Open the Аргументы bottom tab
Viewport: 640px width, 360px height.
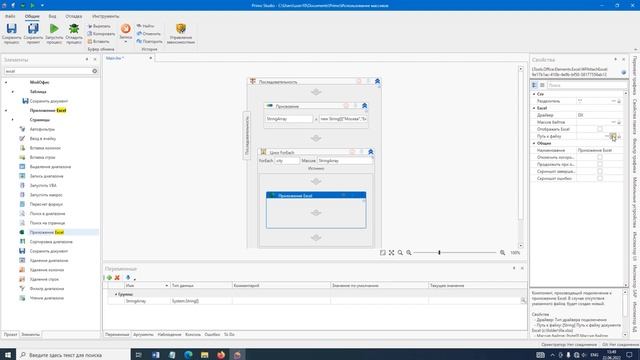tap(143, 335)
